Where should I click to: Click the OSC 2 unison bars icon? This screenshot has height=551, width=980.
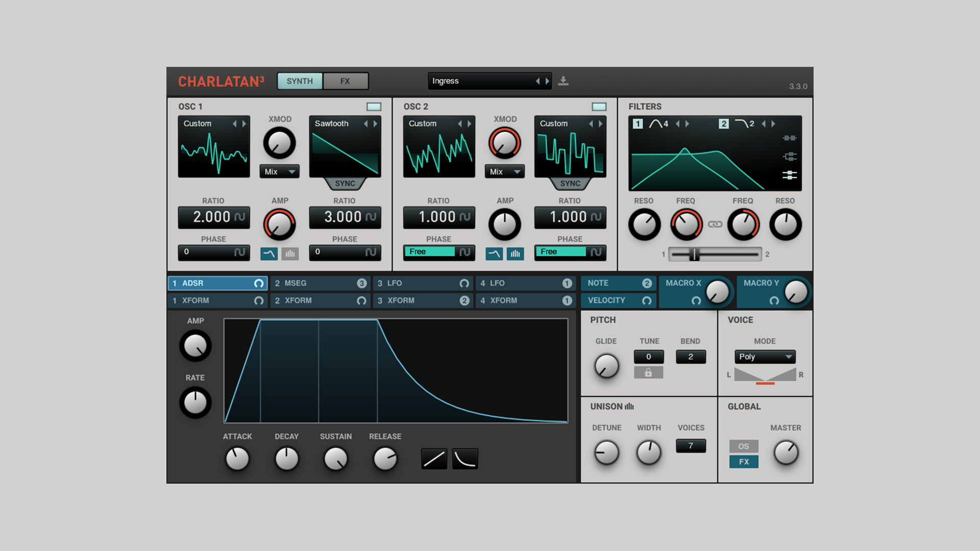515,254
